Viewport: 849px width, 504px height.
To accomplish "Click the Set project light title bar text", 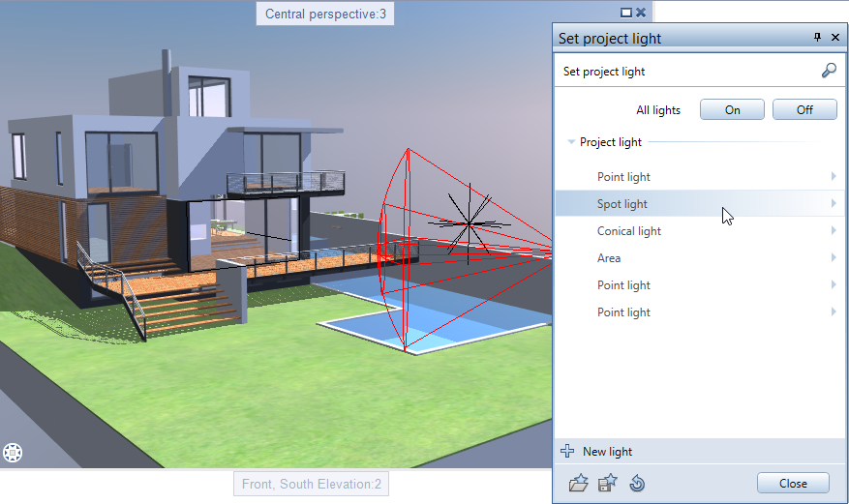I will 610,39.
